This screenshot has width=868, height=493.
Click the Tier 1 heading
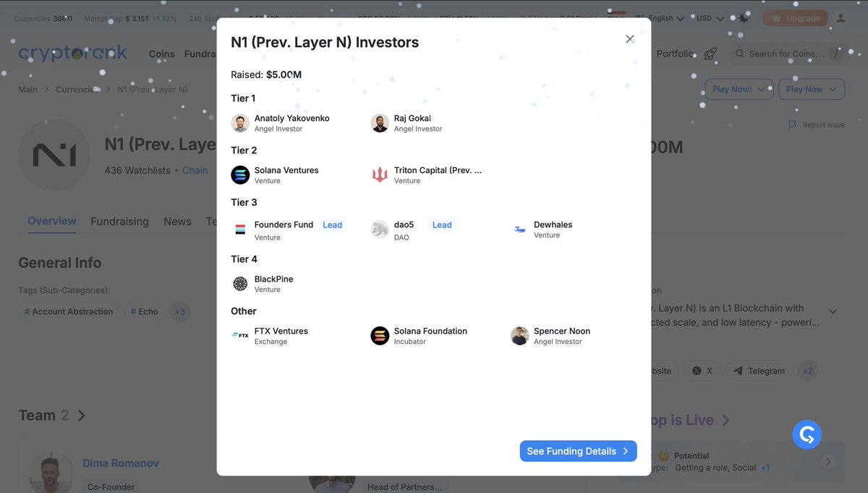243,98
